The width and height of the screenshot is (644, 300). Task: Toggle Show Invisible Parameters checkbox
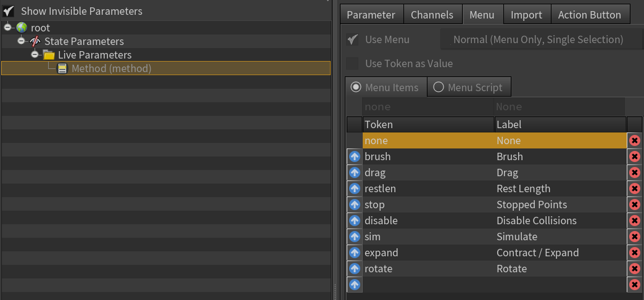pyautogui.click(x=8, y=11)
